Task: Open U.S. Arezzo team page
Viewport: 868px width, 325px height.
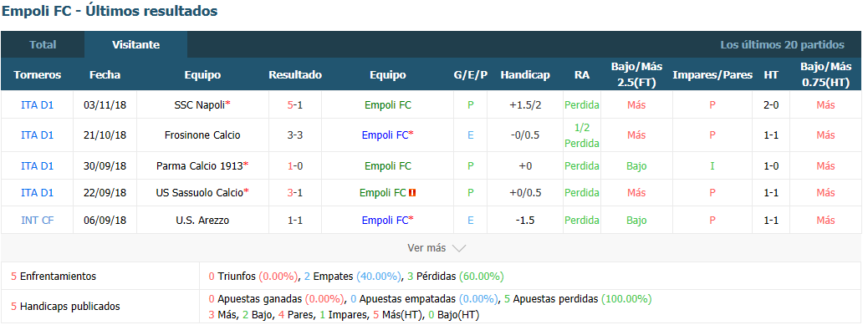Action: coord(202,220)
